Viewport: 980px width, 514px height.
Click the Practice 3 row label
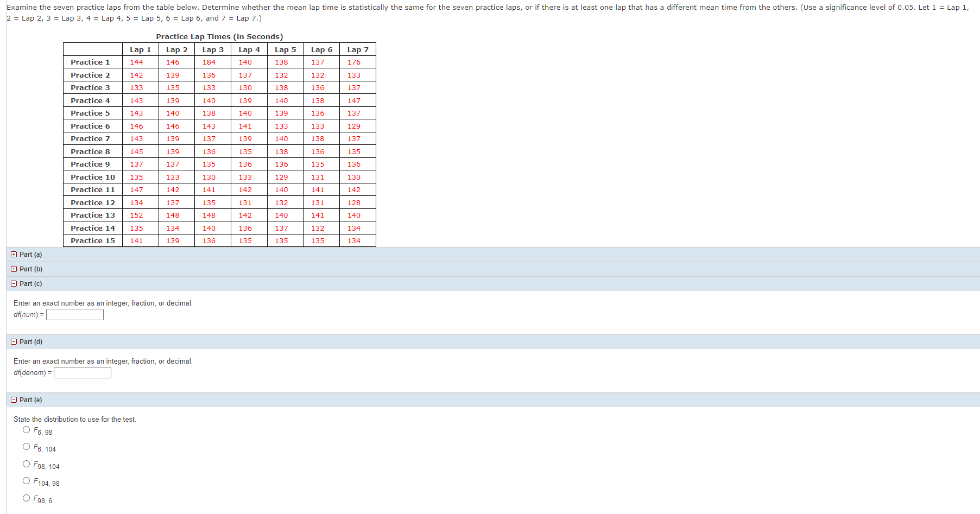[90, 88]
